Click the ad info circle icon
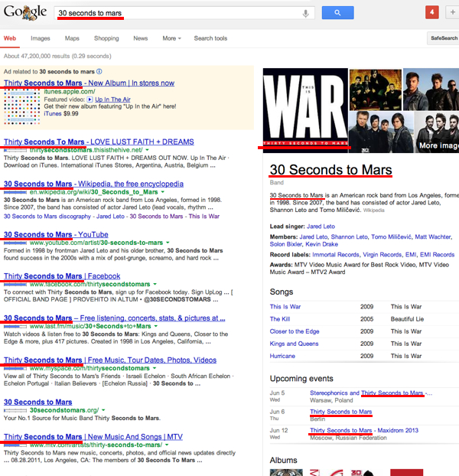Image resolution: width=459 pixels, height=476 pixels. pyautogui.click(x=99, y=71)
